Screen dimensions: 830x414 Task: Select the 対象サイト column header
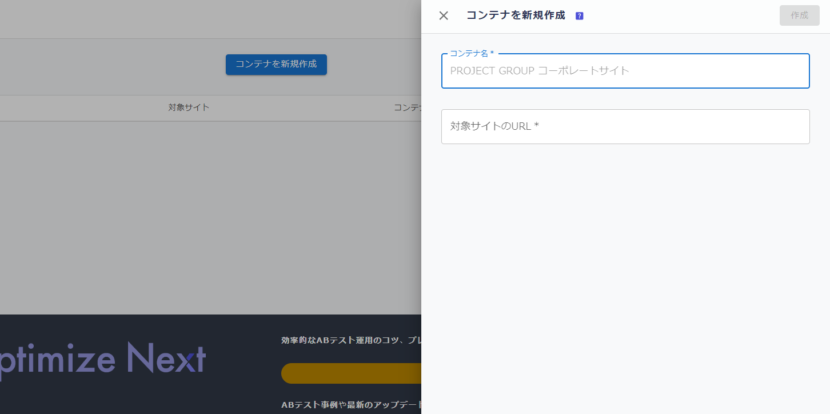point(189,107)
